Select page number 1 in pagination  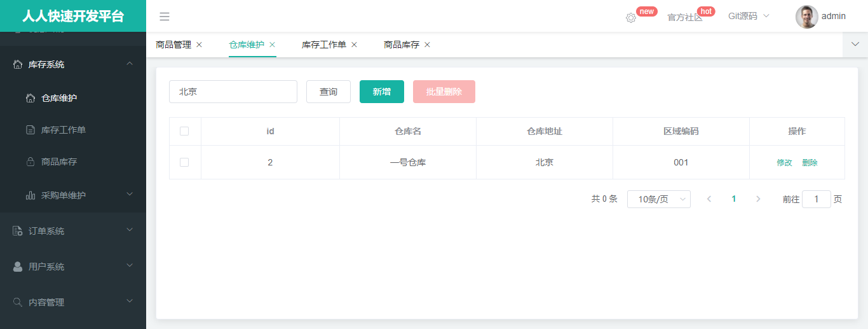734,199
